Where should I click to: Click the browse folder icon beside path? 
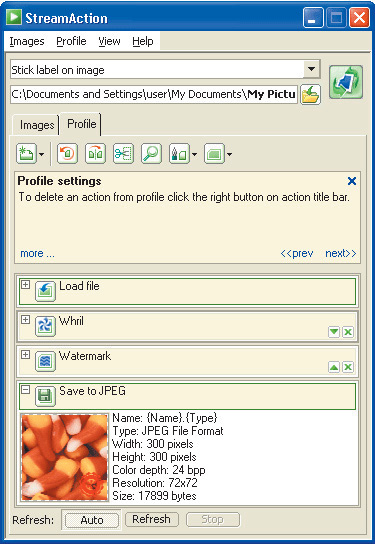310,95
